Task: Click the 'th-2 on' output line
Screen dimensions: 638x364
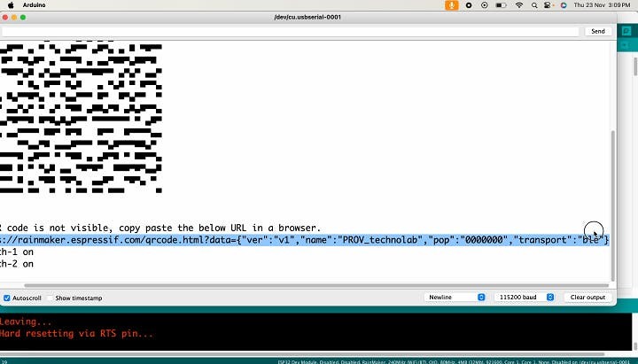Action: tap(17, 264)
